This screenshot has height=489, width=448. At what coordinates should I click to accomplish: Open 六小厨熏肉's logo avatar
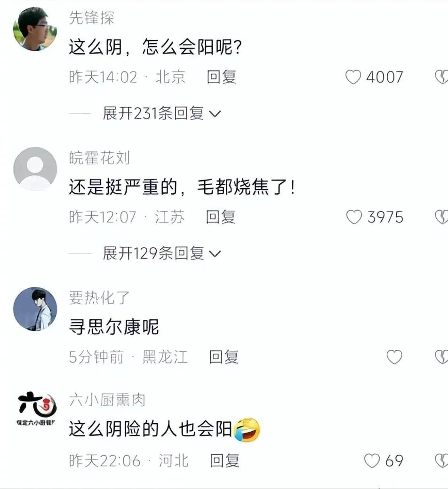point(36,408)
